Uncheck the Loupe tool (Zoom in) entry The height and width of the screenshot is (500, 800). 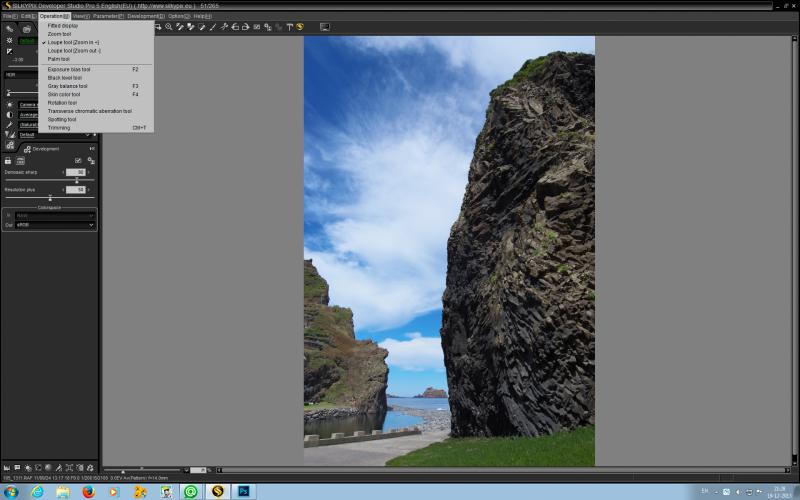[x=73, y=42]
